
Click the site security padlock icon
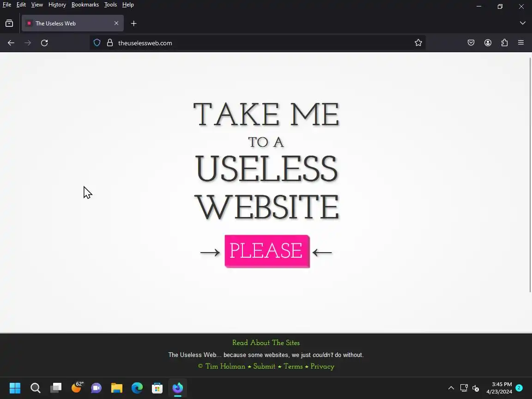110,43
